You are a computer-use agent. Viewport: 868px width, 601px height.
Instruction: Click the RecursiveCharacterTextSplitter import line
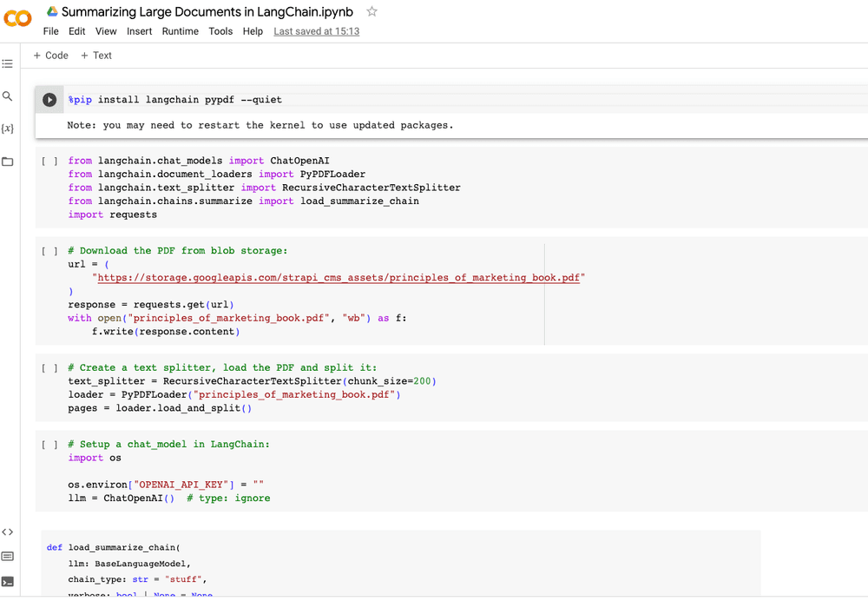tap(264, 188)
